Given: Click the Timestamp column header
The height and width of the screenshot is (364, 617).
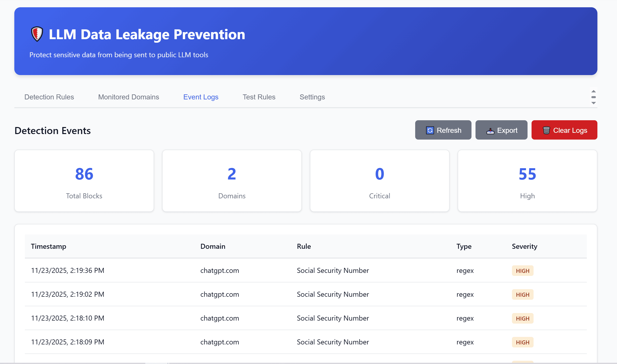Looking at the screenshot, I should (x=49, y=246).
